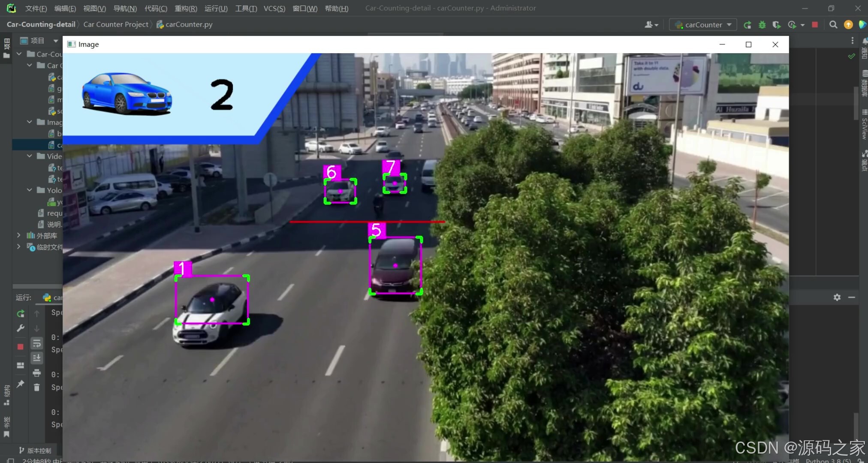Open the 书签 side tool window
The height and width of the screenshot is (463, 868).
6,427
